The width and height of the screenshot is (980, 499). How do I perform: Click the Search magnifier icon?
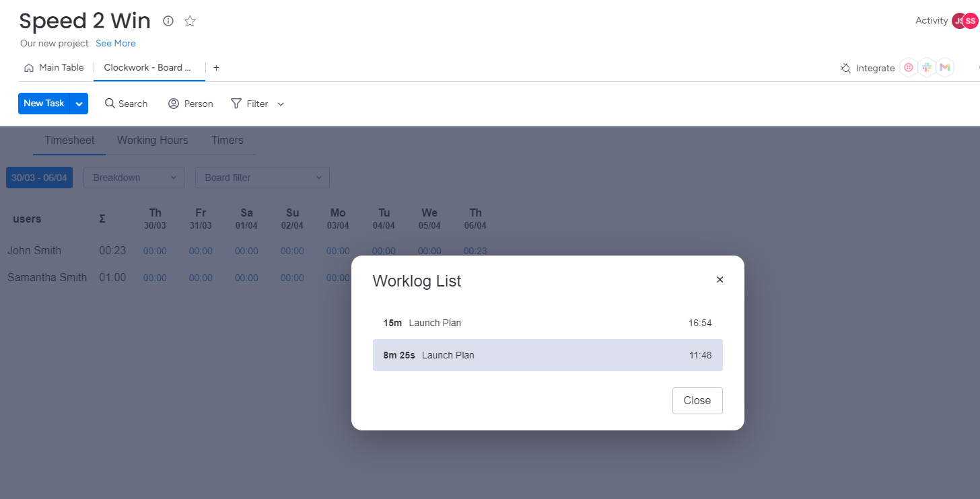(x=110, y=104)
